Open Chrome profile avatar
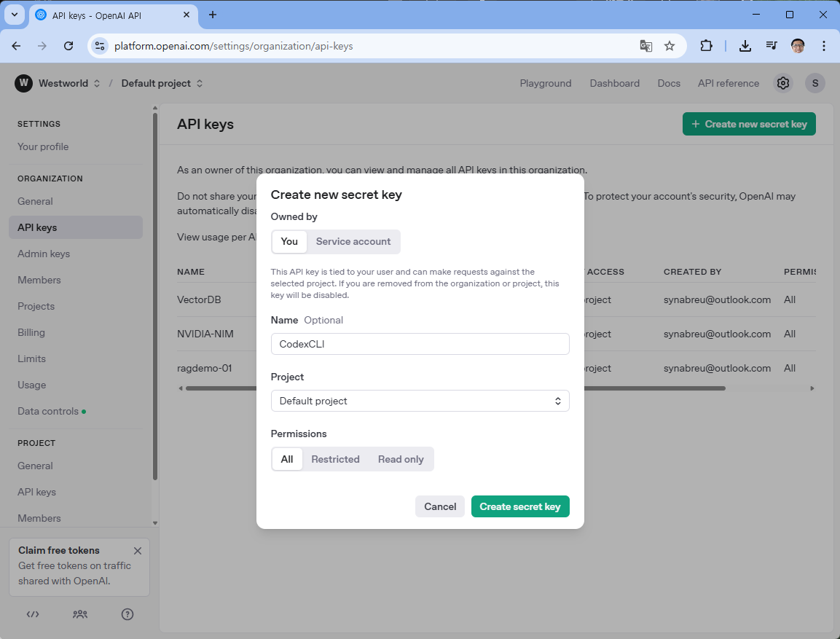 (x=798, y=46)
